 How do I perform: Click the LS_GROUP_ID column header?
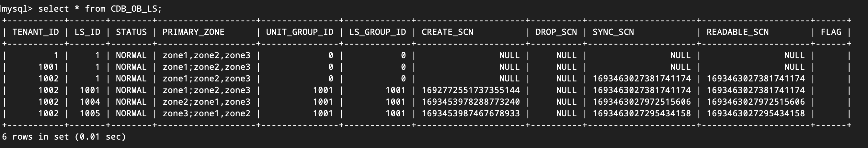[x=377, y=32]
